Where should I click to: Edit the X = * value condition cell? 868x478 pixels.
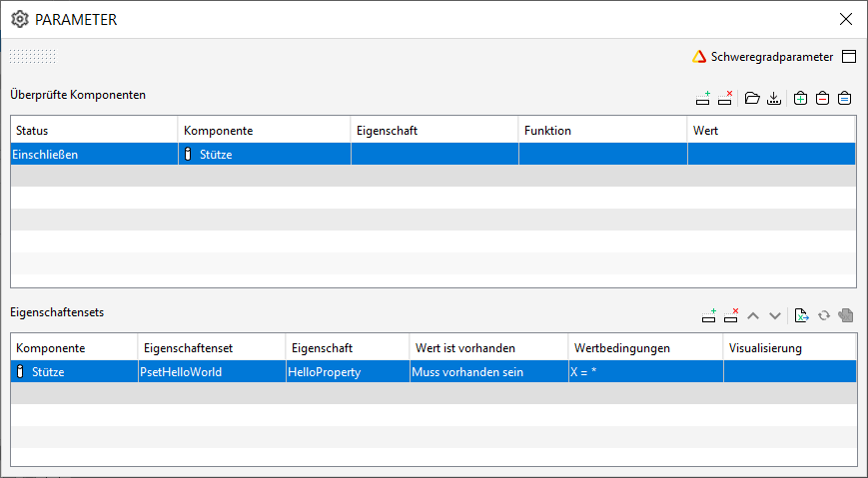point(645,372)
